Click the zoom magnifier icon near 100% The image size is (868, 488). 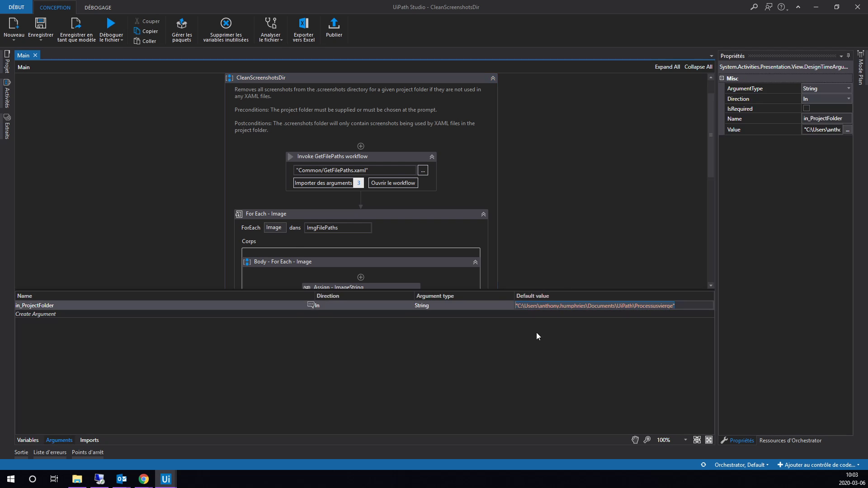[x=647, y=440]
